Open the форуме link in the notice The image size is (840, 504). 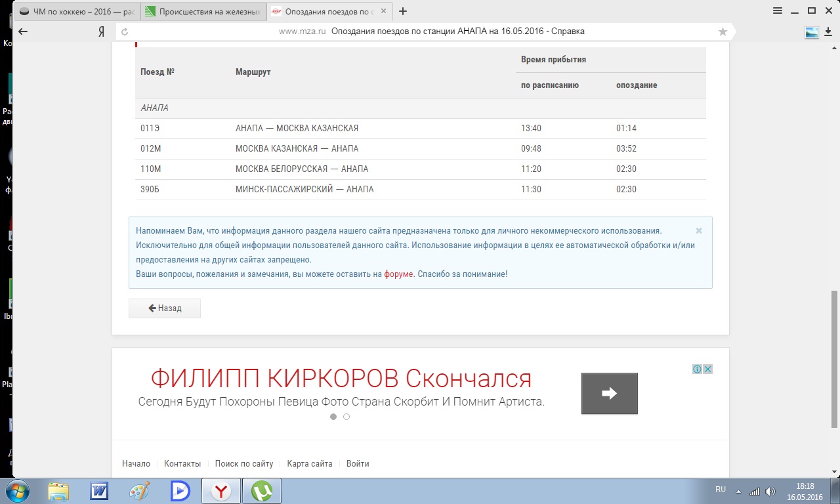click(399, 274)
